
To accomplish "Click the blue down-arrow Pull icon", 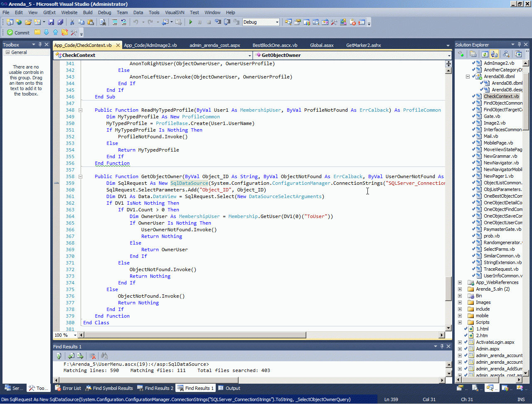I will (x=46, y=32).
